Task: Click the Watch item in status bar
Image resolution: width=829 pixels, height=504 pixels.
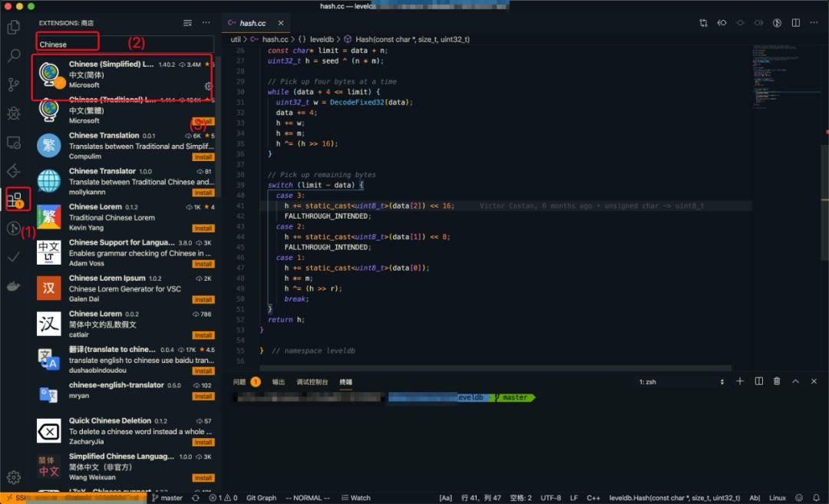Action: (356, 498)
